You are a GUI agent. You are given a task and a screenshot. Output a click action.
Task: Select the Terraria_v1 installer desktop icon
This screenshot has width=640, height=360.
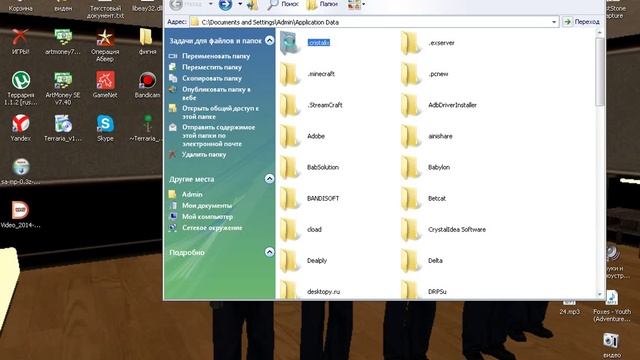63,128
